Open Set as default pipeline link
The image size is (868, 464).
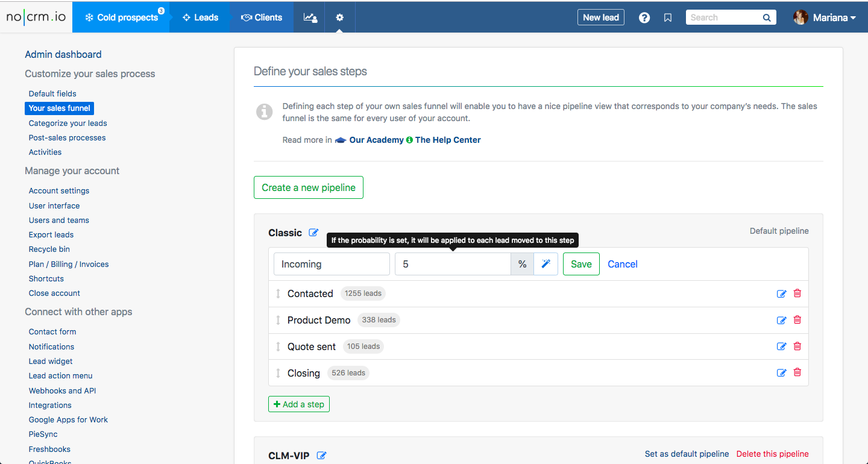click(x=687, y=454)
